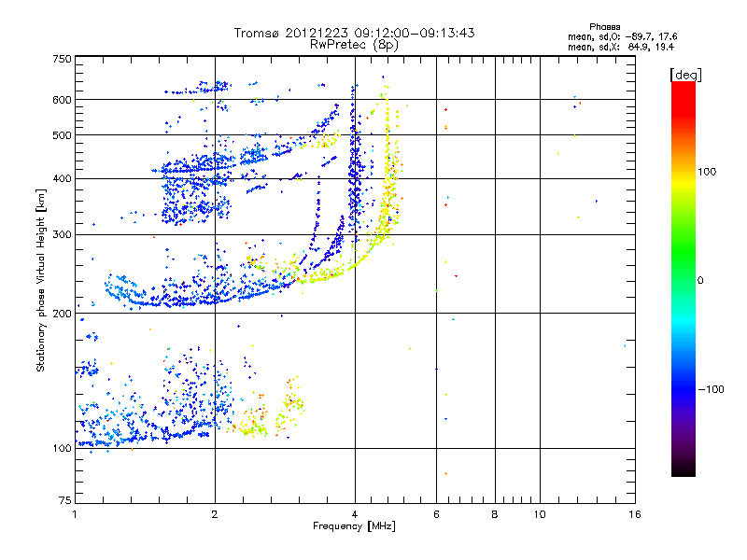Click the colorbar label '-100'
The height and width of the screenshot is (560, 747).
click(x=711, y=389)
